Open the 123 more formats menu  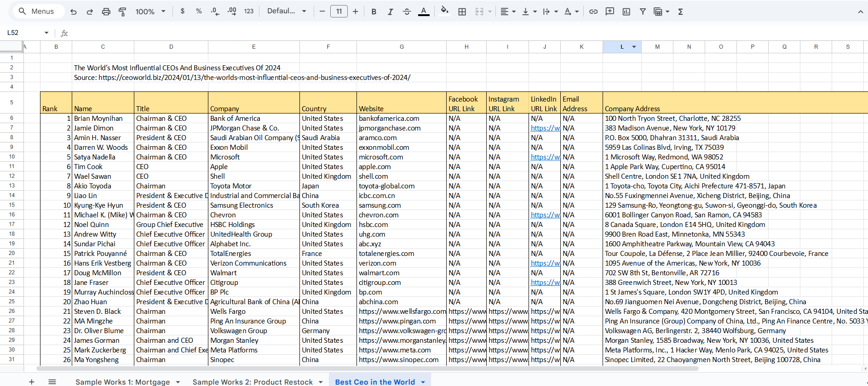tap(249, 11)
